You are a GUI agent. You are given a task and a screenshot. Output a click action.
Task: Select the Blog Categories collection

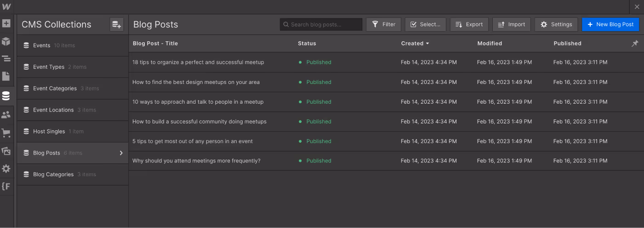pyautogui.click(x=53, y=174)
